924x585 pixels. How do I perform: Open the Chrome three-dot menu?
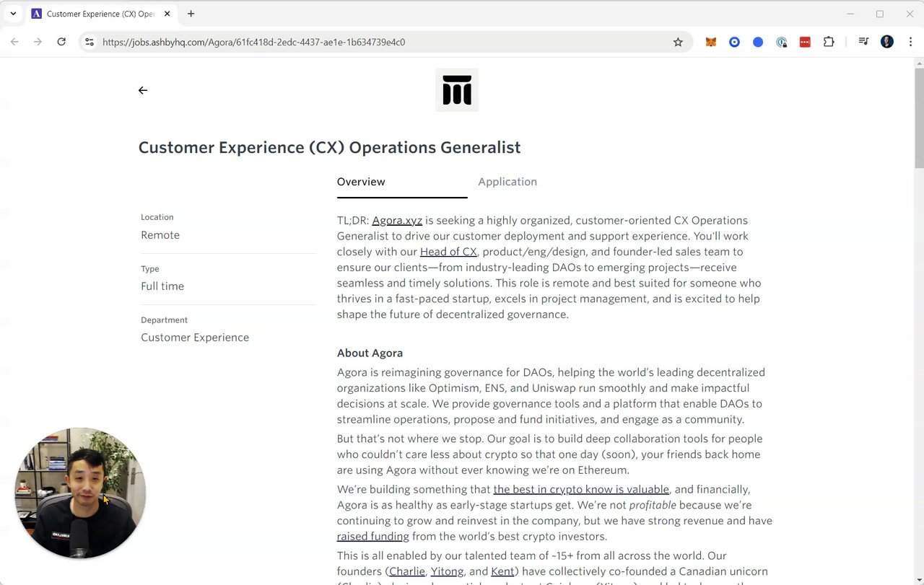(x=909, y=42)
